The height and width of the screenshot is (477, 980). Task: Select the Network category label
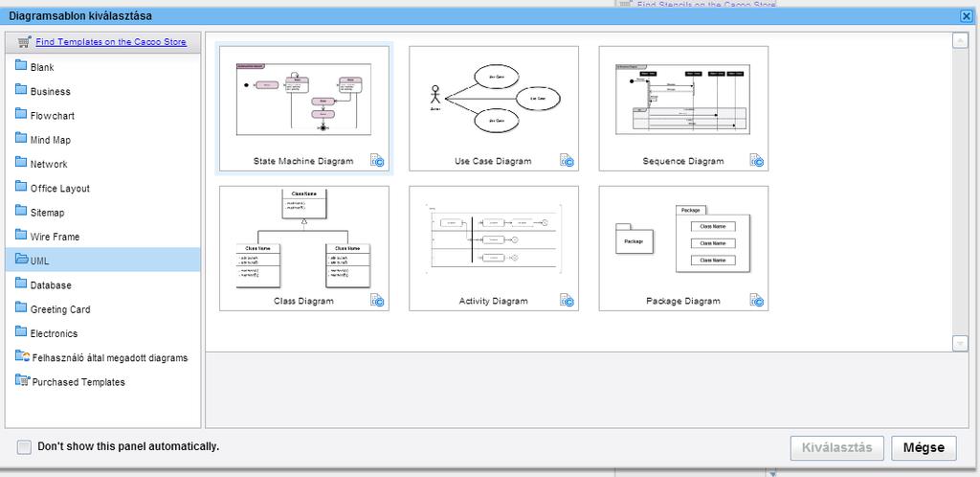point(49,164)
